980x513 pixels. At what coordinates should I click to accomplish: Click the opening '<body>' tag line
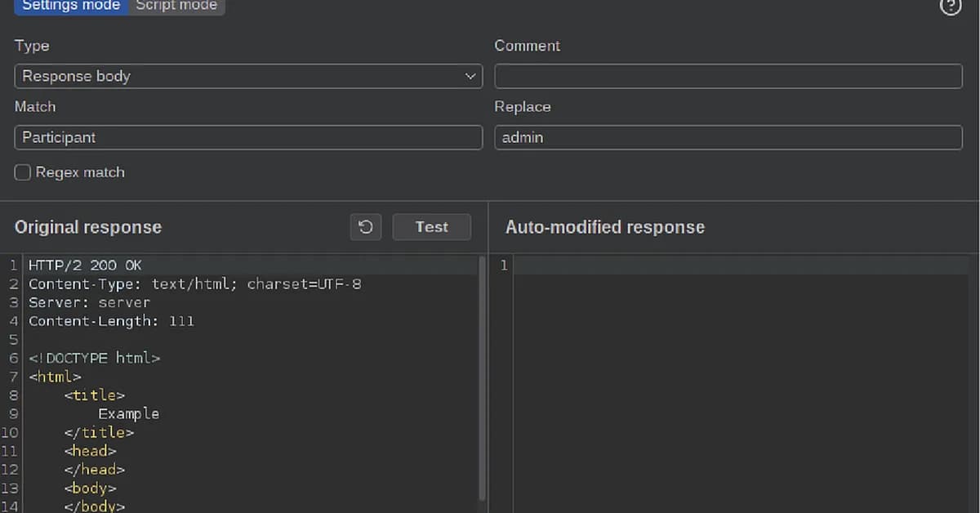[x=90, y=488]
